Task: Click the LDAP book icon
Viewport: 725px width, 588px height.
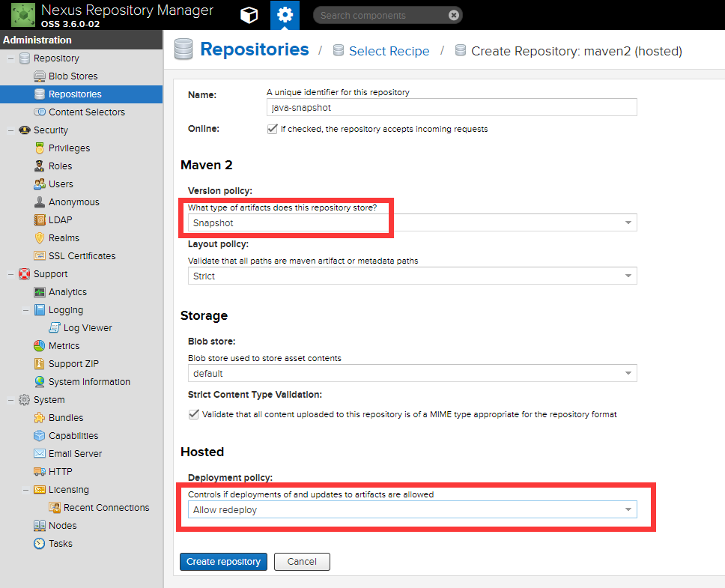Action: pos(40,220)
